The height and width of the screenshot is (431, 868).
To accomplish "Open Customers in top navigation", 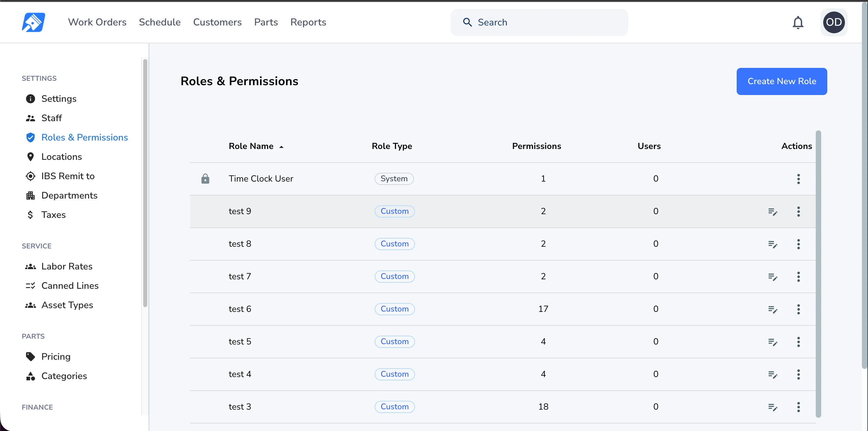I will point(218,22).
